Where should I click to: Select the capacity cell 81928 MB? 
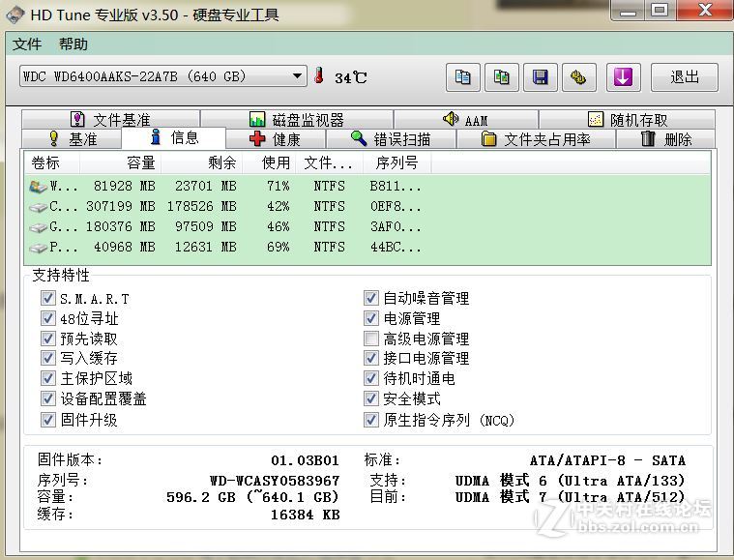tap(124, 187)
